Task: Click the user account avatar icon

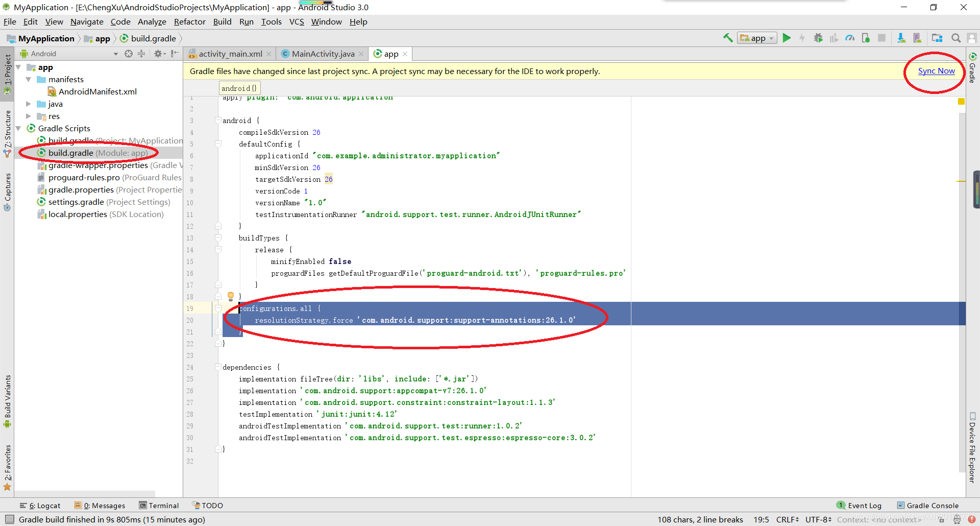Action: pos(972,38)
